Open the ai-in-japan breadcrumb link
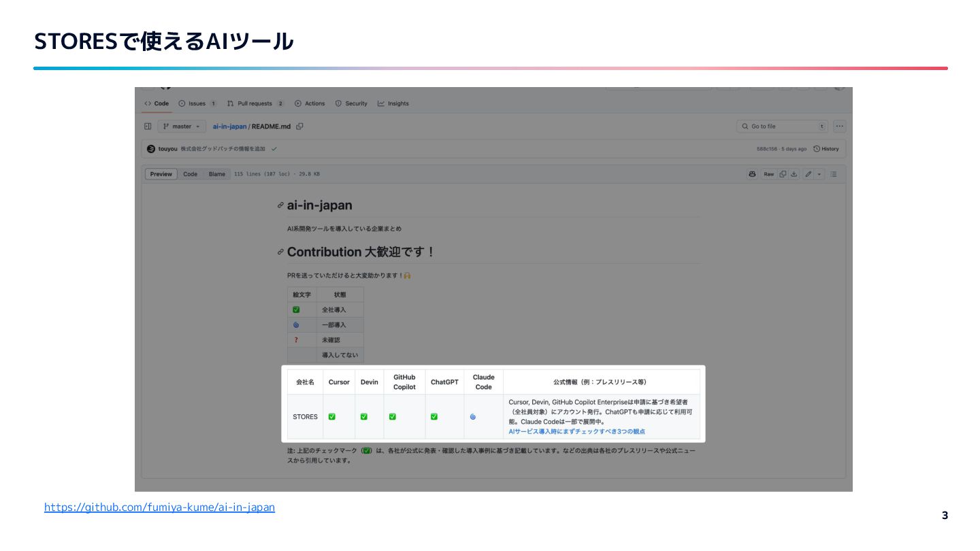The width and height of the screenshot is (980, 551). pyautogui.click(x=229, y=127)
